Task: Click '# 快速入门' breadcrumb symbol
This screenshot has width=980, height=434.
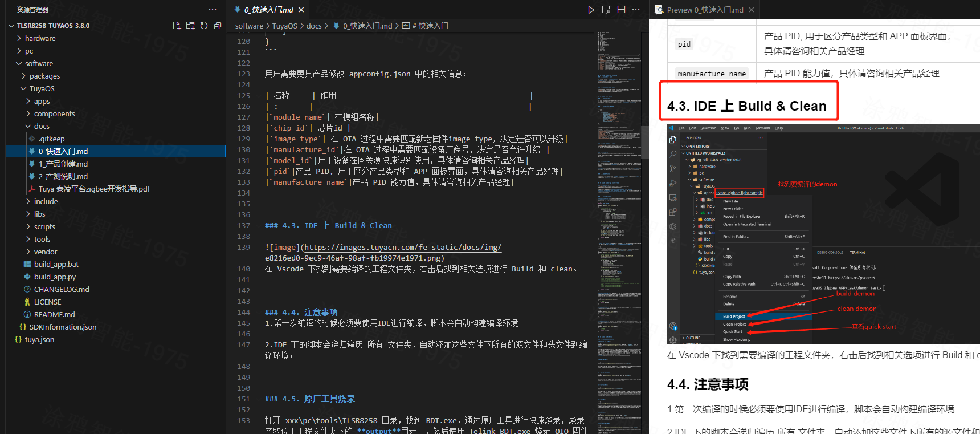Action: coord(425,26)
